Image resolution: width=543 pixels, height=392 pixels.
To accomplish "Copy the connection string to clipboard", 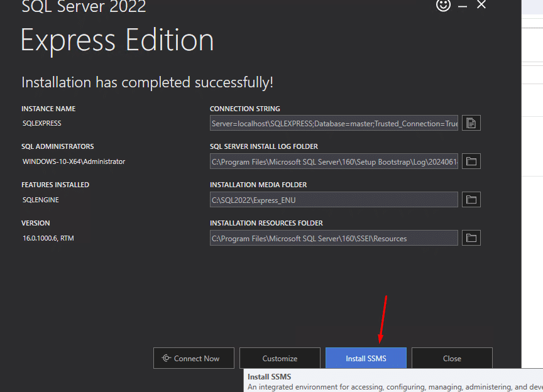I will [471, 123].
